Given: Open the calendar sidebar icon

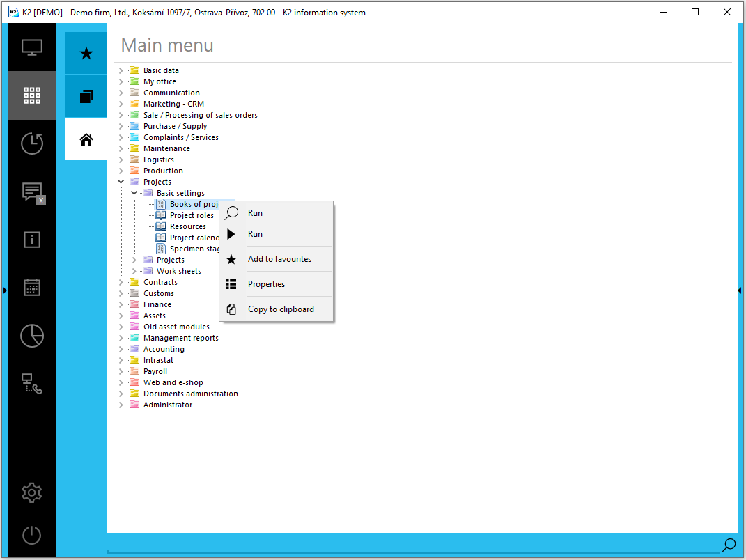Looking at the screenshot, I should pos(32,288).
